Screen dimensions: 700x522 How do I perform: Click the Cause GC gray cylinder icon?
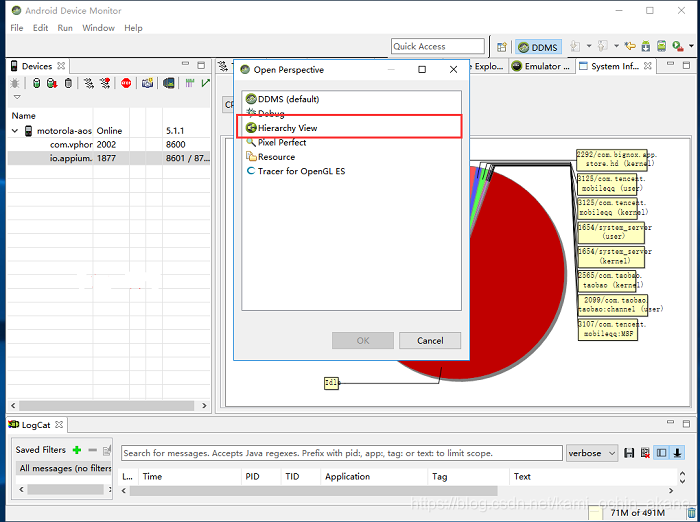pos(68,83)
